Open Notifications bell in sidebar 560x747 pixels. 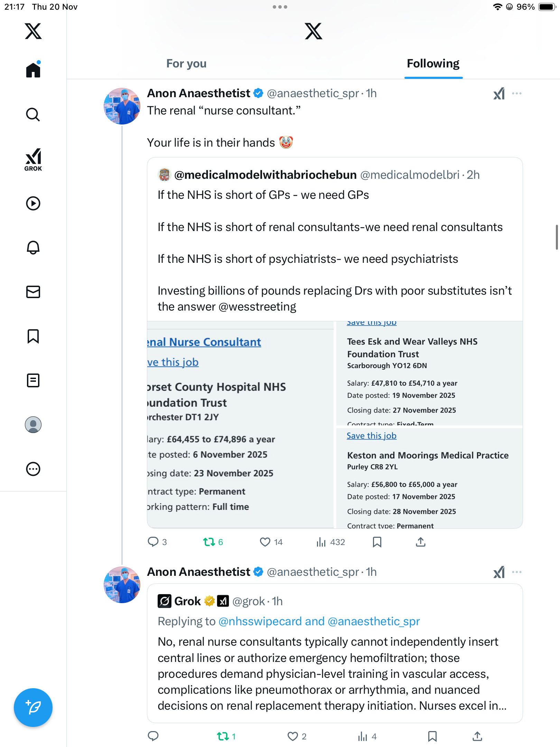[x=33, y=248]
